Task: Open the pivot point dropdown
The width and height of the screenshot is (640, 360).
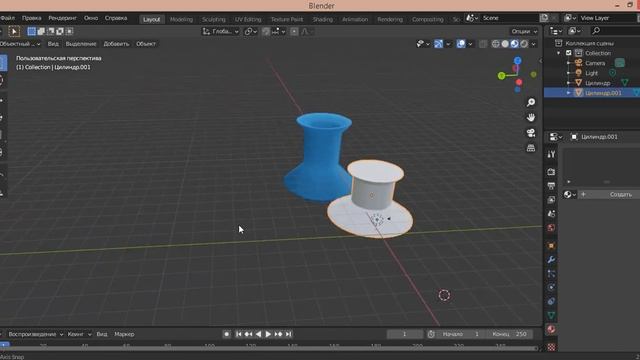Action: pos(250,31)
